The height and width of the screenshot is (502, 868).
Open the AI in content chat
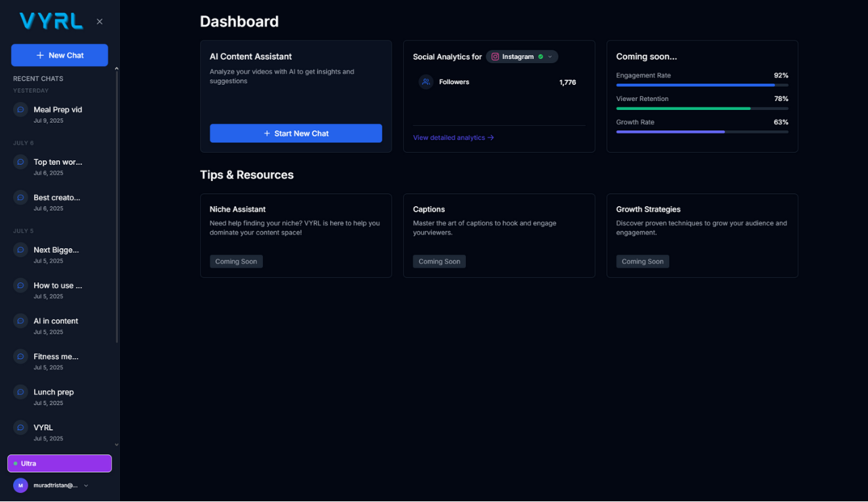(x=60, y=326)
